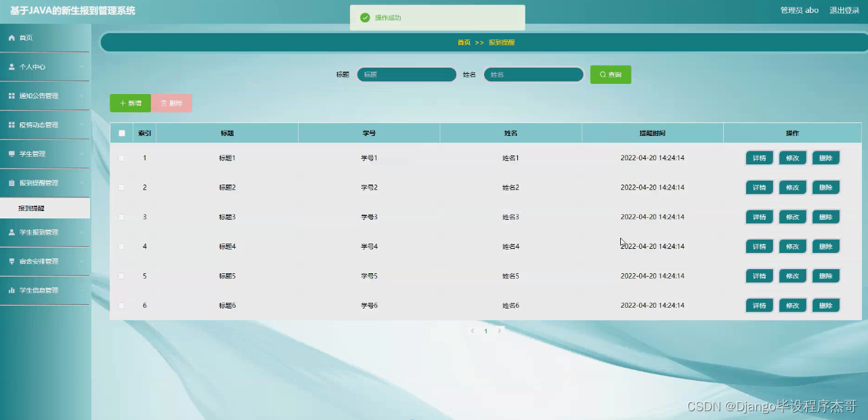This screenshot has height=420, width=868.
Task: Open the 学生信息管理 sidebar menu
Action: click(x=45, y=291)
